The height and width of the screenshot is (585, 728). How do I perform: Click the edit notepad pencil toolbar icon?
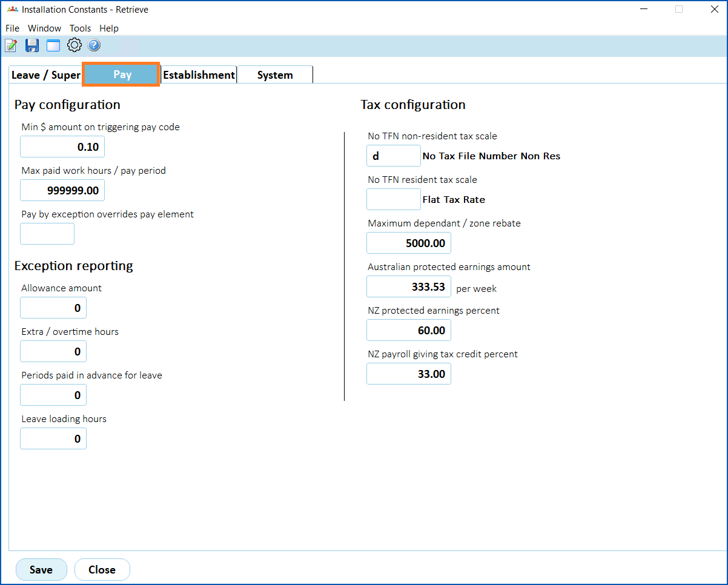click(11, 45)
